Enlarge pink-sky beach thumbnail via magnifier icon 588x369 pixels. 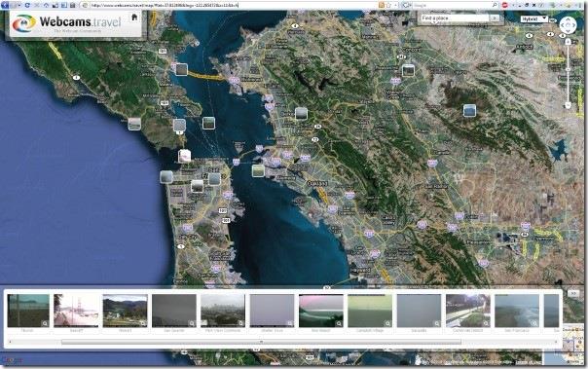click(339, 323)
